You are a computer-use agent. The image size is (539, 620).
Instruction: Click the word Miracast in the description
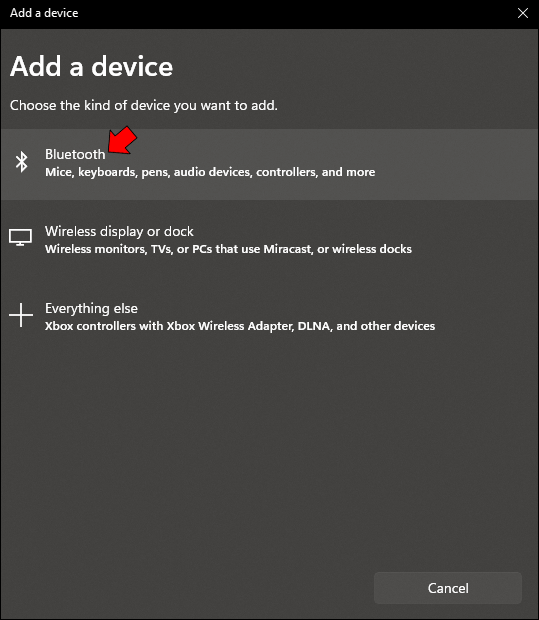287,249
